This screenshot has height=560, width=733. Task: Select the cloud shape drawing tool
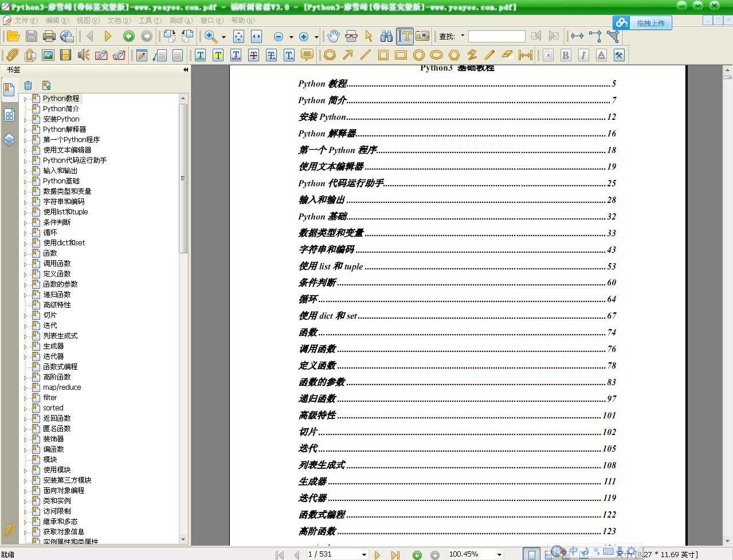(x=330, y=55)
